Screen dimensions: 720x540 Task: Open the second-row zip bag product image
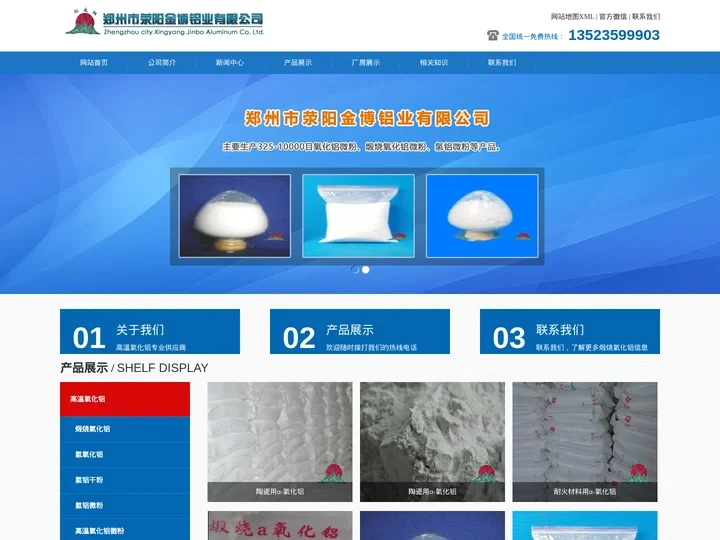[x=585, y=526]
